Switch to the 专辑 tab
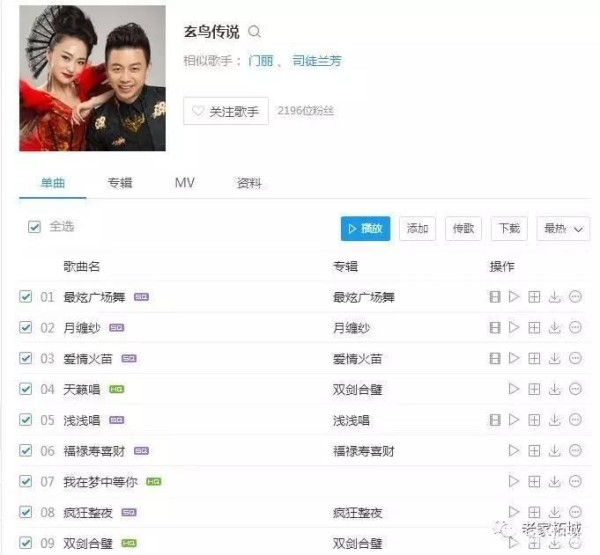This screenshot has width=600, height=555. click(x=120, y=183)
